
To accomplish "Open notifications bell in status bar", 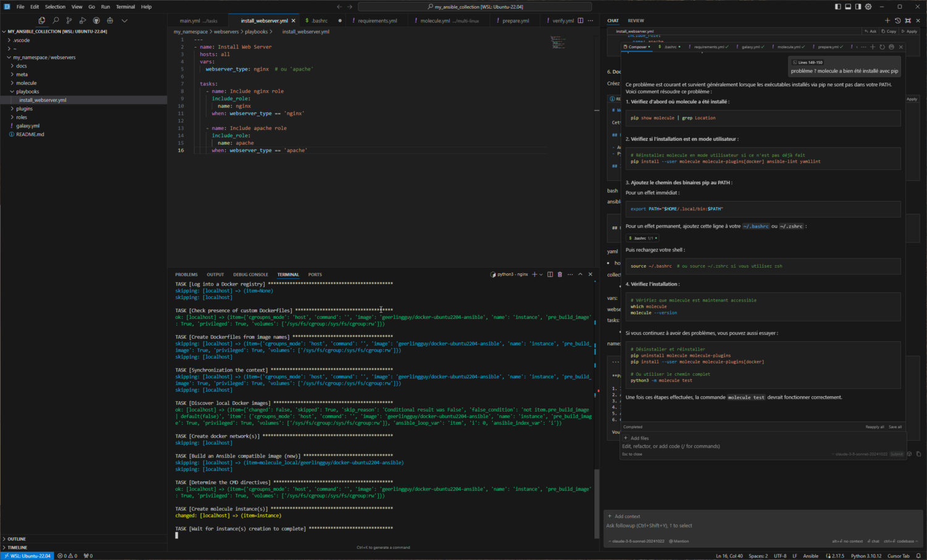I will tap(919, 556).
